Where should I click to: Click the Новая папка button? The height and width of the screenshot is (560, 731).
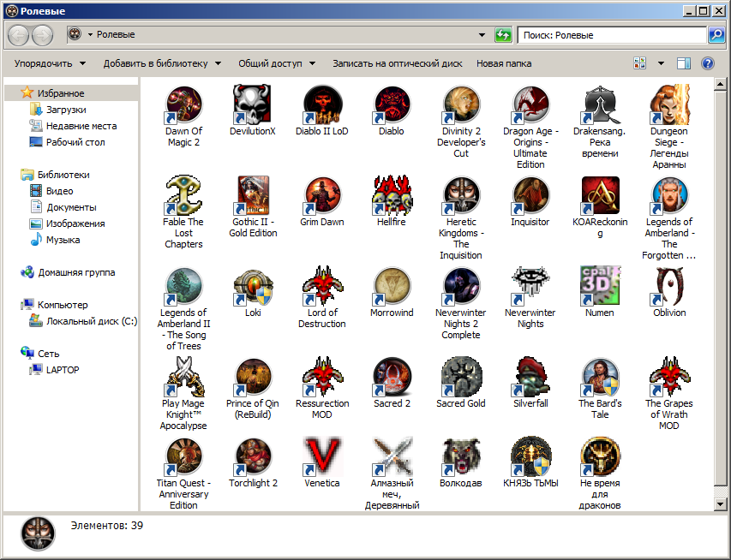click(504, 63)
